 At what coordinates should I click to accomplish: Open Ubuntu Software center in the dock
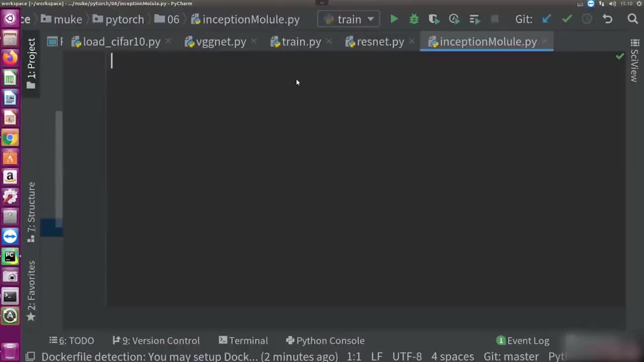tap(10, 157)
